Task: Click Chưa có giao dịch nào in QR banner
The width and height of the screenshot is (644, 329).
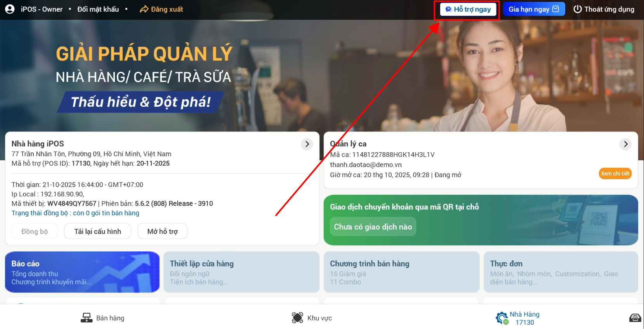Action: pyautogui.click(x=373, y=227)
